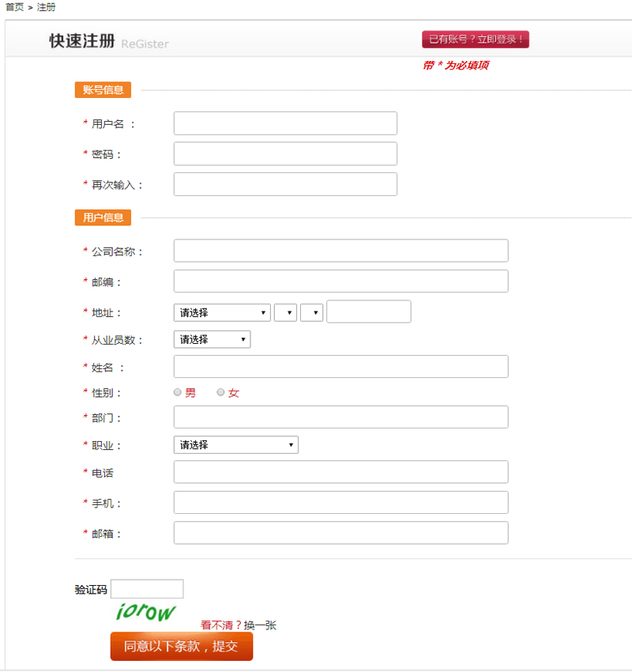Click into the 手机 field
The image size is (632, 672).
coord(340,502)
